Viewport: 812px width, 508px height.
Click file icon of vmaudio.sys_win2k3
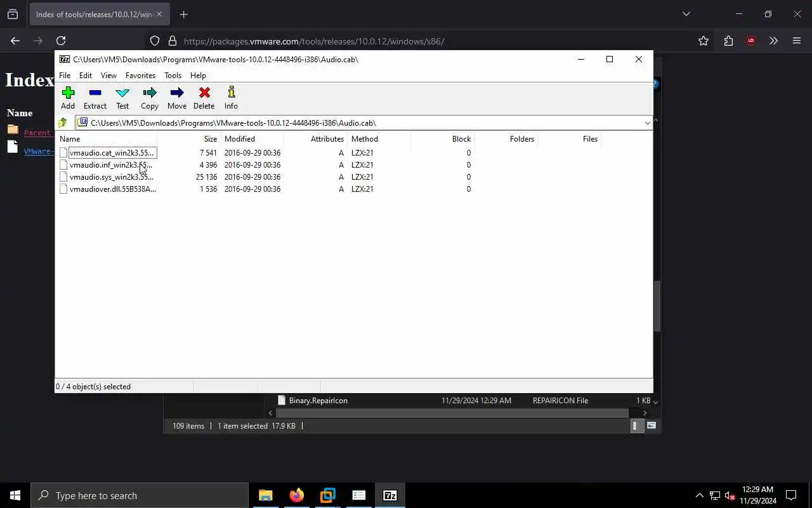point(63,177)
